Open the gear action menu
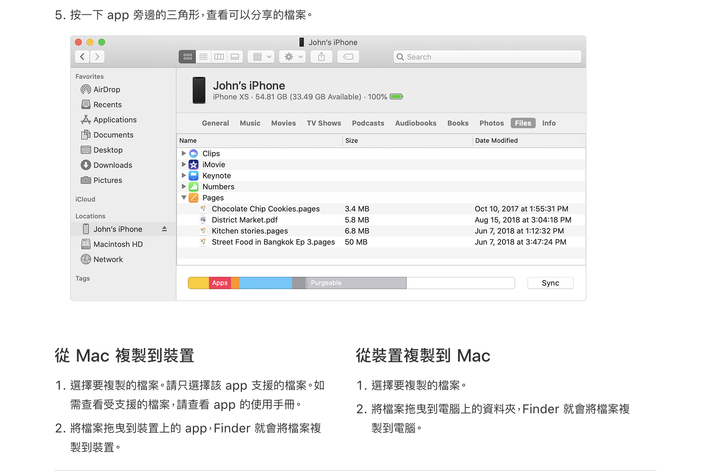The width and height of the screenshot is (720, 476). (x=292, y=57)
